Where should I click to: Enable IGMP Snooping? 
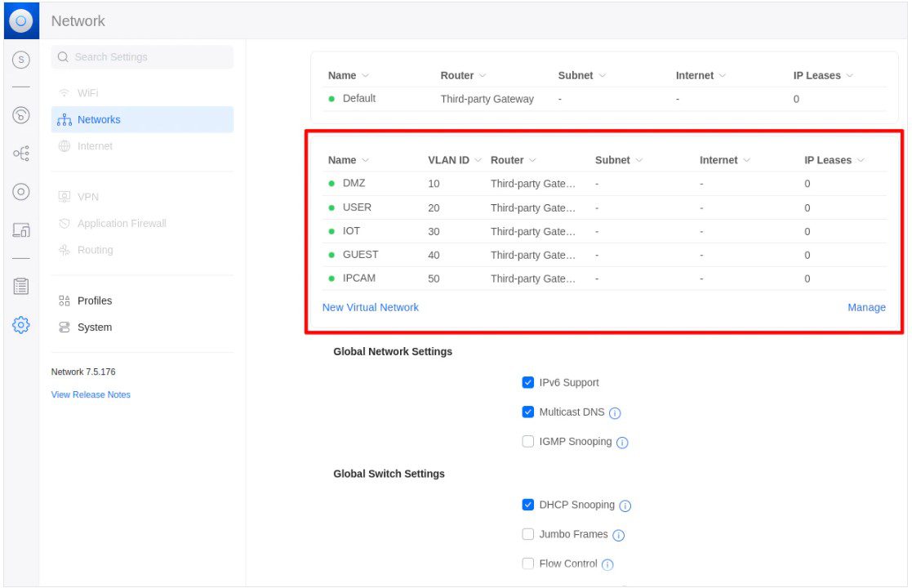[x=527, y=440]
